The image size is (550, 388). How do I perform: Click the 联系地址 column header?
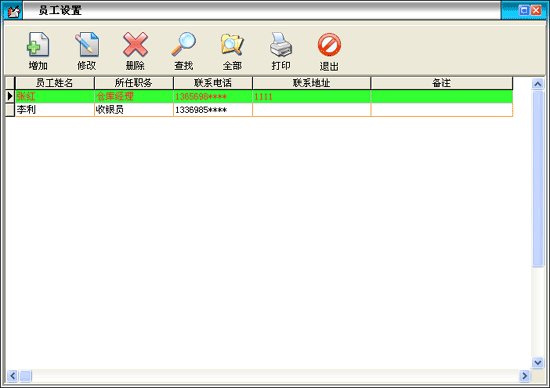pos(311,83)
